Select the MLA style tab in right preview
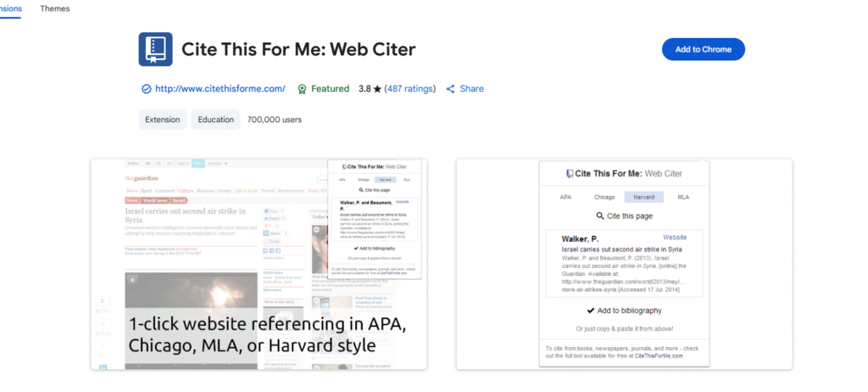 683,197
